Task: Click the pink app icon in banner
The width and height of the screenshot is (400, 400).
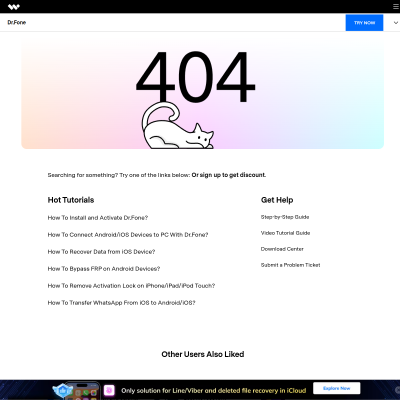Action: click(109, 390)
